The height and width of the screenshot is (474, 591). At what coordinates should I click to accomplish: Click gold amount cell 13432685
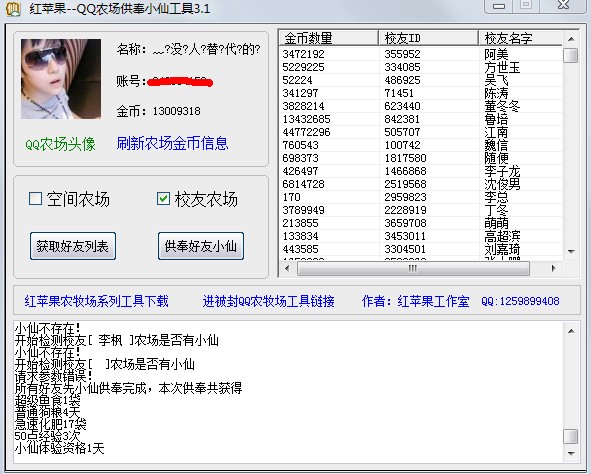pyautogui.click(x=306, y=119)
